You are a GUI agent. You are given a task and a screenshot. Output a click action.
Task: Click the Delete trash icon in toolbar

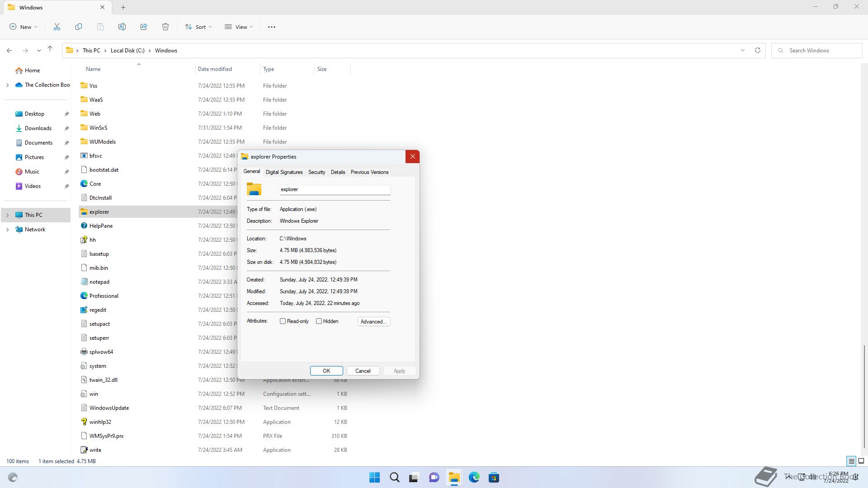(165, 27)
